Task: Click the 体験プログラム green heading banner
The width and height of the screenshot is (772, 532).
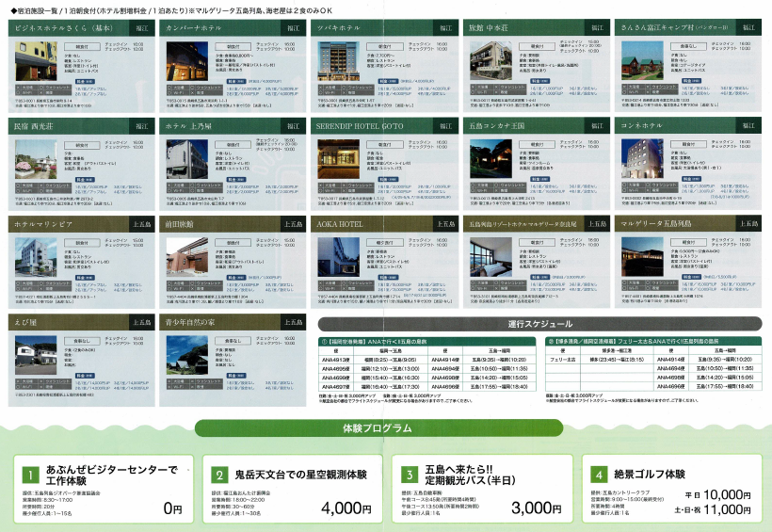Action: [x=378, y=428]
